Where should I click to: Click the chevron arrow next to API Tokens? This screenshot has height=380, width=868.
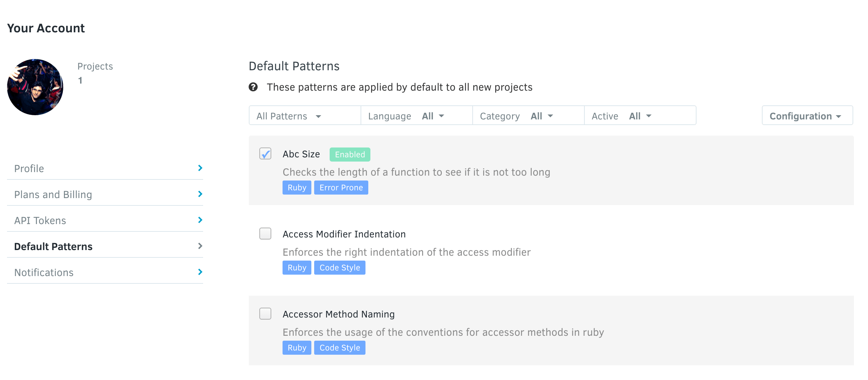200,220
